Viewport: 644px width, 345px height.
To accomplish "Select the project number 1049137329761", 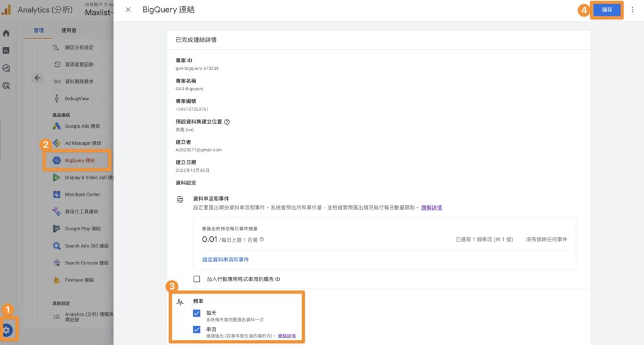I will pyautogui.click(x=192, y=109).
